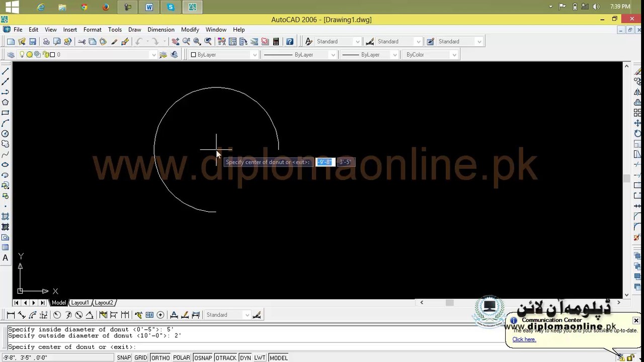Viewport: 644px width, 362px height.
Task: Select the Ellipse draw tool
Action: tap(6, 165)
